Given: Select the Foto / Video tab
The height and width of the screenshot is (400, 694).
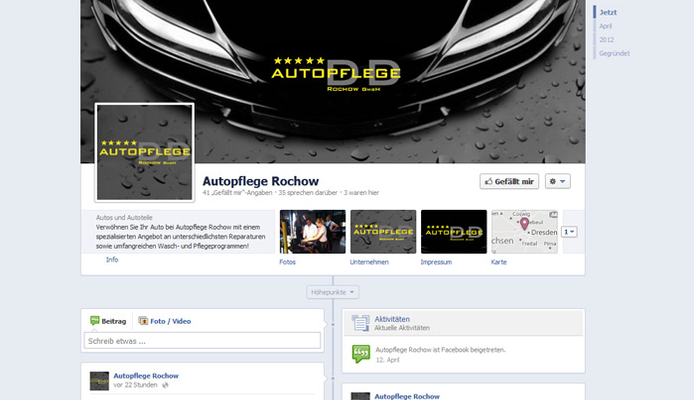Looking at the screenshot, I should [165, 321].
